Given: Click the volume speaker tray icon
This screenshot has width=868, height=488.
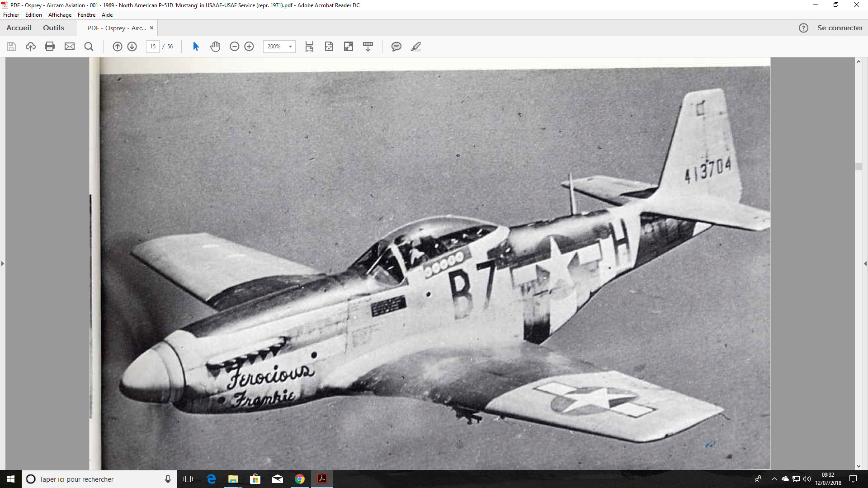Looking at the screenshot, I should (807, 479).
